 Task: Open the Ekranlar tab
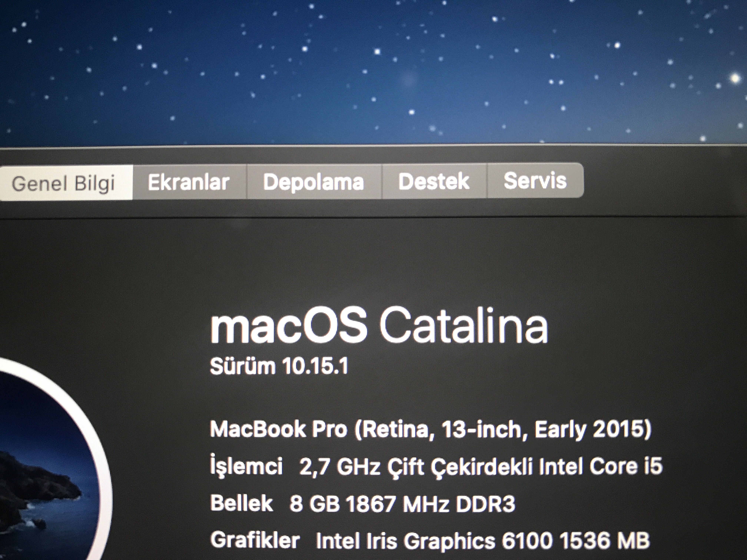pyautogui.click(x=189, y=182)
